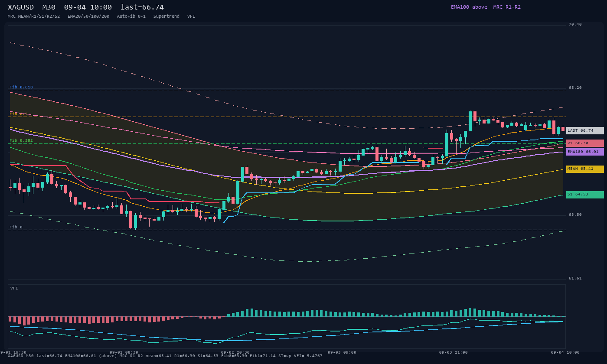Image resolution: width=607 pixels, height=364 pixels.
Task: Click the 09-03 09:00 time axis label
Action: click(342, 352)
